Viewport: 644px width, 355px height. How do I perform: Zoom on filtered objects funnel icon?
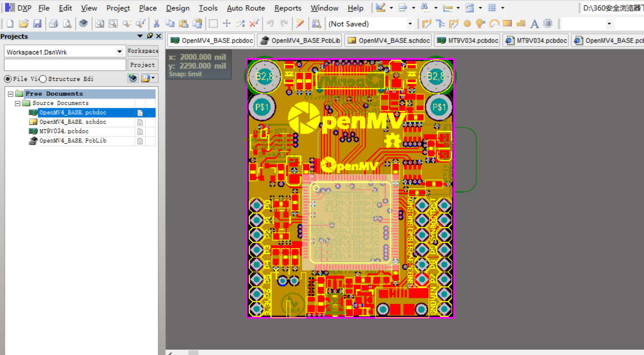point(141,24)
